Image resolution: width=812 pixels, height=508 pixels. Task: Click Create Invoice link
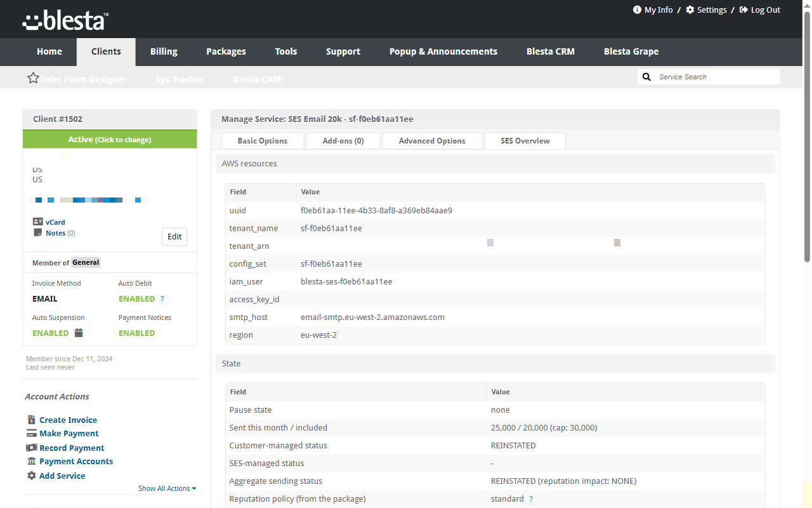click(68, 420)
